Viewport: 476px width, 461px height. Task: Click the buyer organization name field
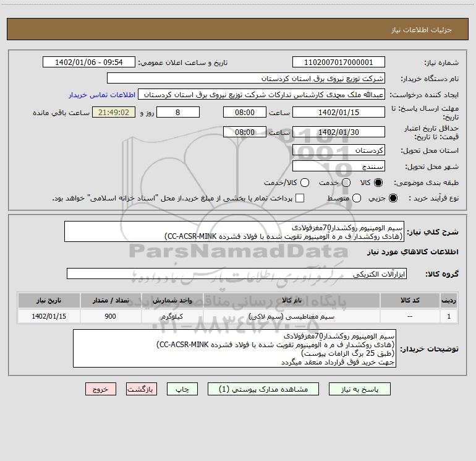[x=246, y=78]
